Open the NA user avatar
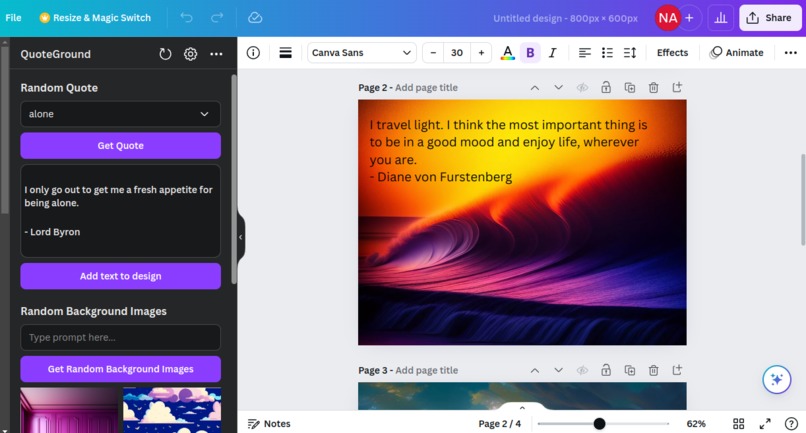This screenshot has height=433, width=806. (x=667, y=18)
